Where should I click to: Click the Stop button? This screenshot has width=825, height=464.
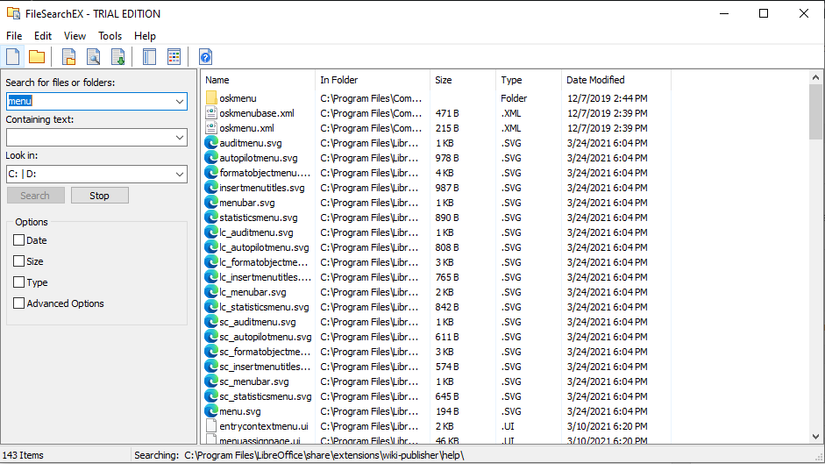(x=99, y=195)
